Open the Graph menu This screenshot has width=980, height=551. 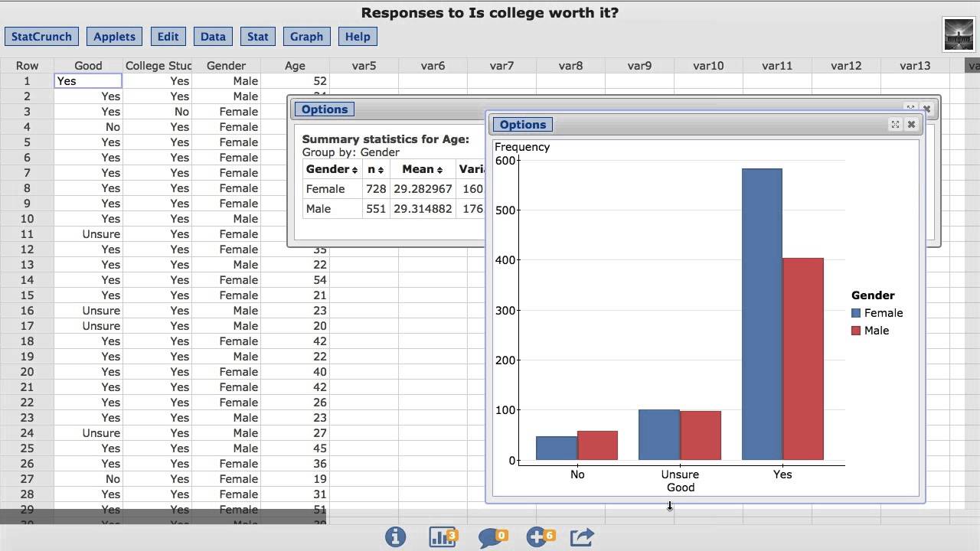[x=306, y=37]
